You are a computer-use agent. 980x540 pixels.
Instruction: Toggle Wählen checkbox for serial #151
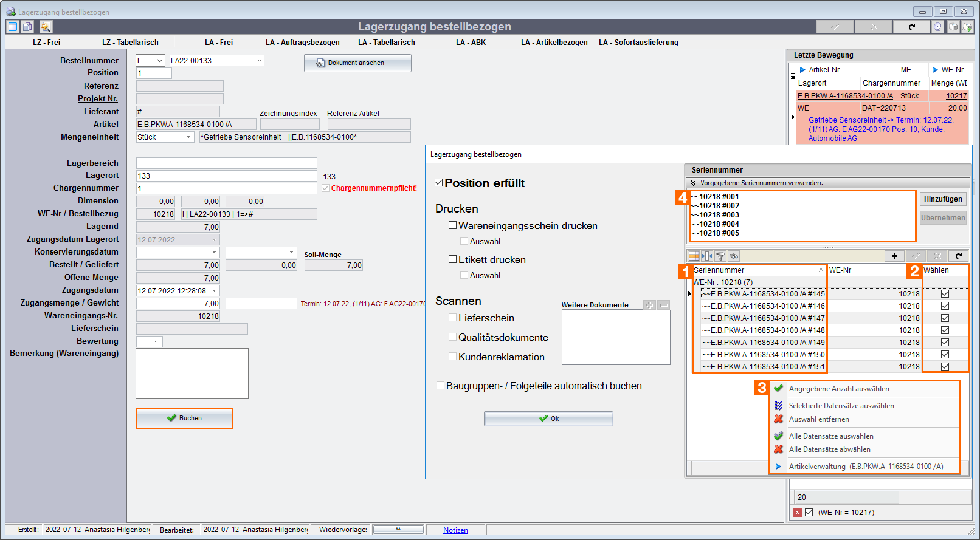[945, 367]
